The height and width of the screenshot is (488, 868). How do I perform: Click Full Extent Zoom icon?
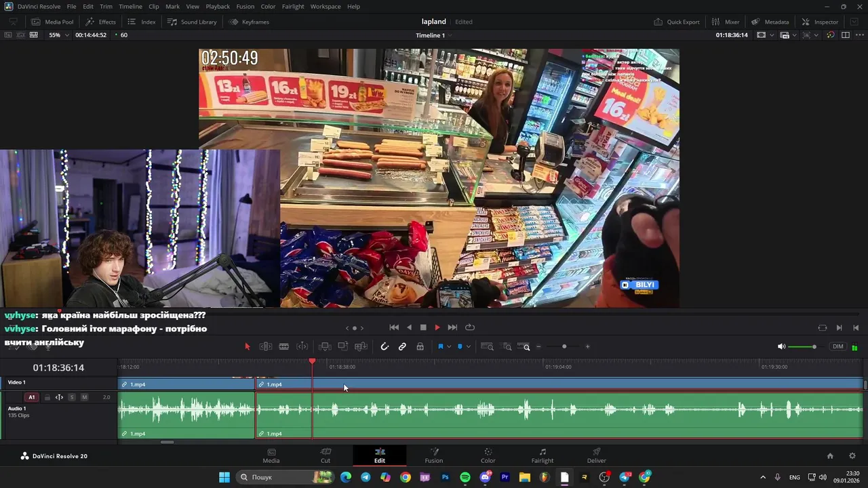tap(487, 346)
